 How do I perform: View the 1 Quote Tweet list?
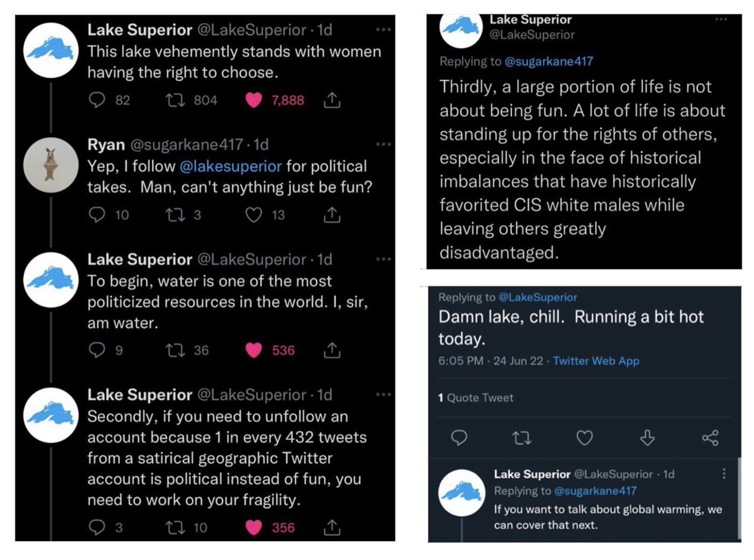(476, 398)
